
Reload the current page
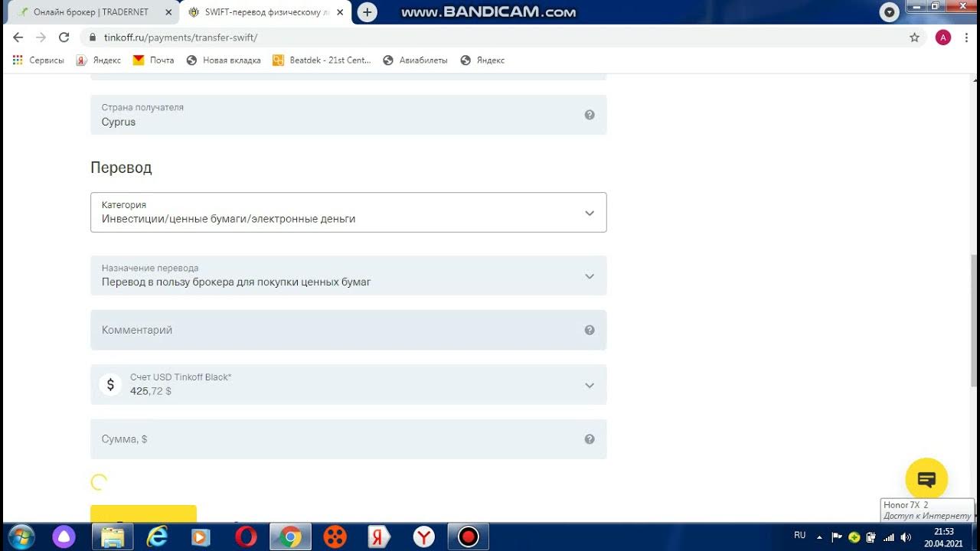coord(64,37)
